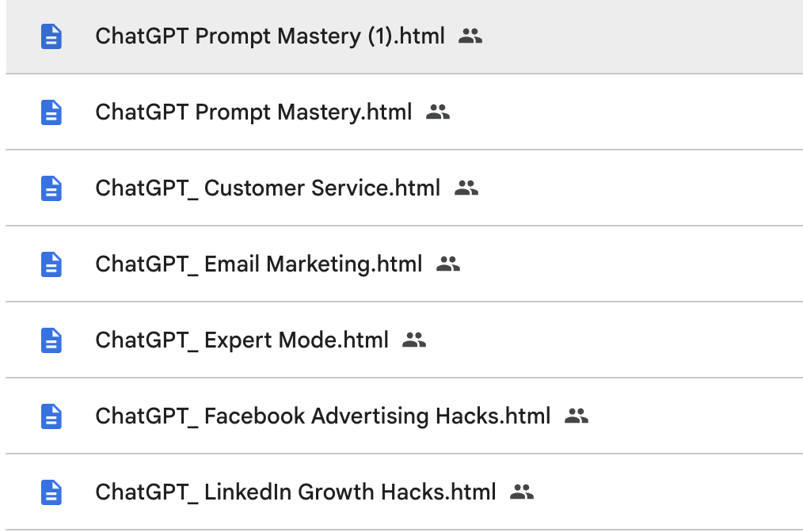Select the ChatGPT Prompt Mastery.html file name
This screenshot has height=532, width=803.
pyautogui.click(x=253, y=112)
